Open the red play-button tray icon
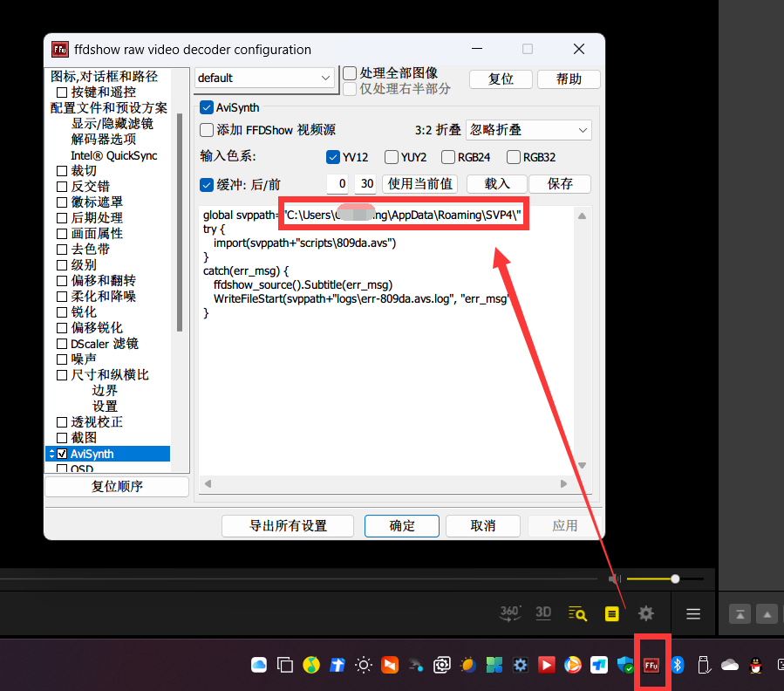This screenshot has height=691, width=784. (x=547, y=665)
